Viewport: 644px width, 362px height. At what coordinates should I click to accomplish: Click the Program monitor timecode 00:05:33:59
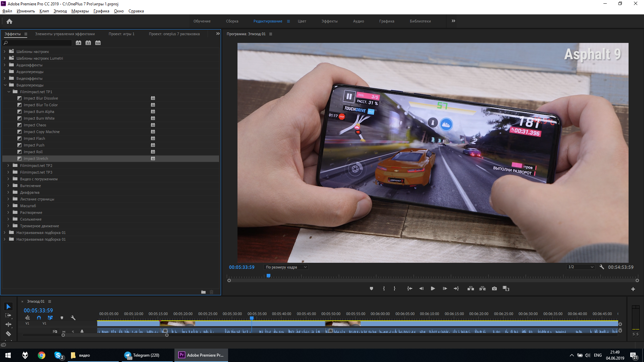click(x=241, y=267)
